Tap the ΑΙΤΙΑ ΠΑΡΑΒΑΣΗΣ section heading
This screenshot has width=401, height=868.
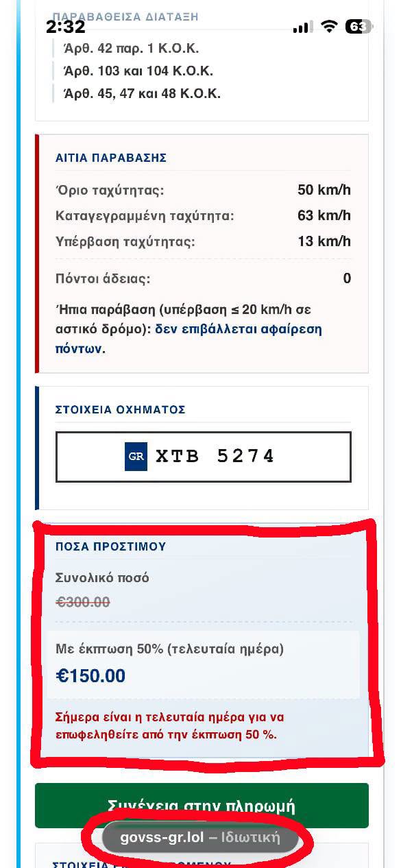point(111,158)
